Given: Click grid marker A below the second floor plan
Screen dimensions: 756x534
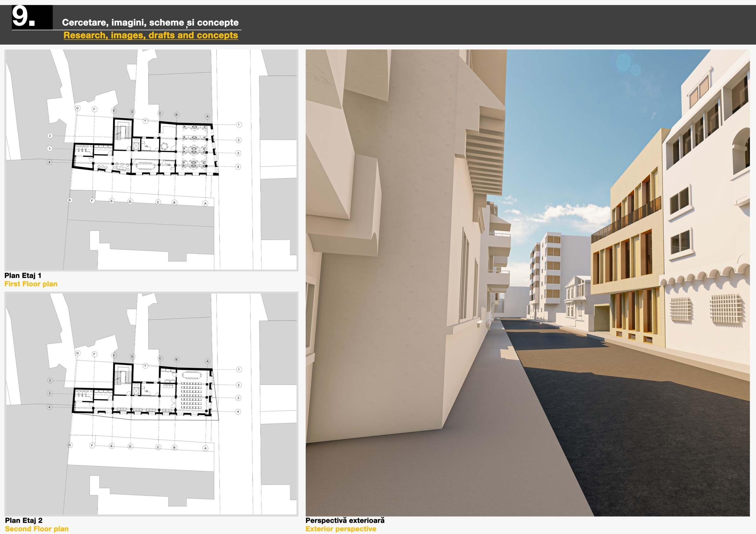Looking at the screenshot, I should 205,448.
